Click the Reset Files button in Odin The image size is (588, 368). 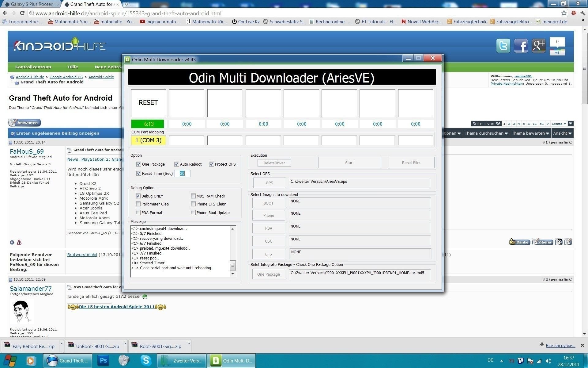[x=412, y=163]
